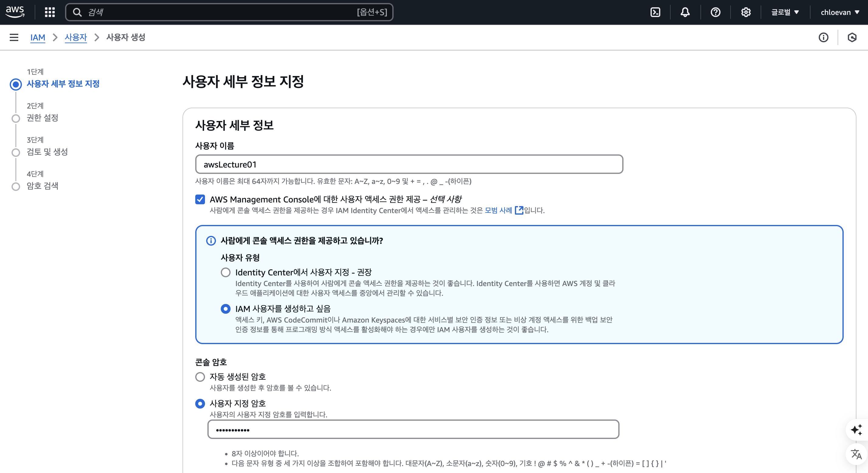The width and height of the screenshot is (868, 473).
Task: Click the 사용자 유형 label
Action: coord(240,258)
